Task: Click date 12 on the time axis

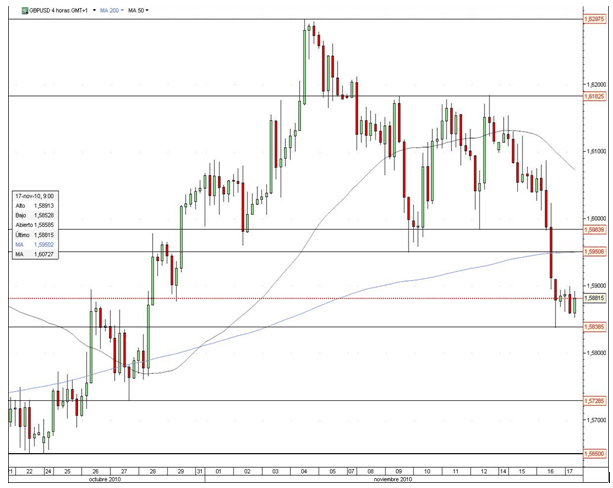Action: pyautogui.click(x=484, y=472)
